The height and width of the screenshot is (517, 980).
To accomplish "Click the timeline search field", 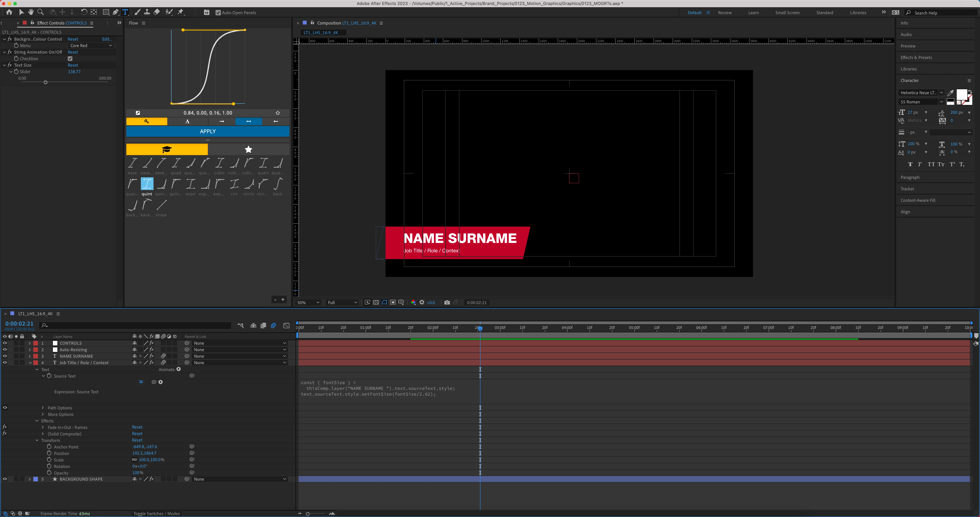I will click(x=137, y=325).
